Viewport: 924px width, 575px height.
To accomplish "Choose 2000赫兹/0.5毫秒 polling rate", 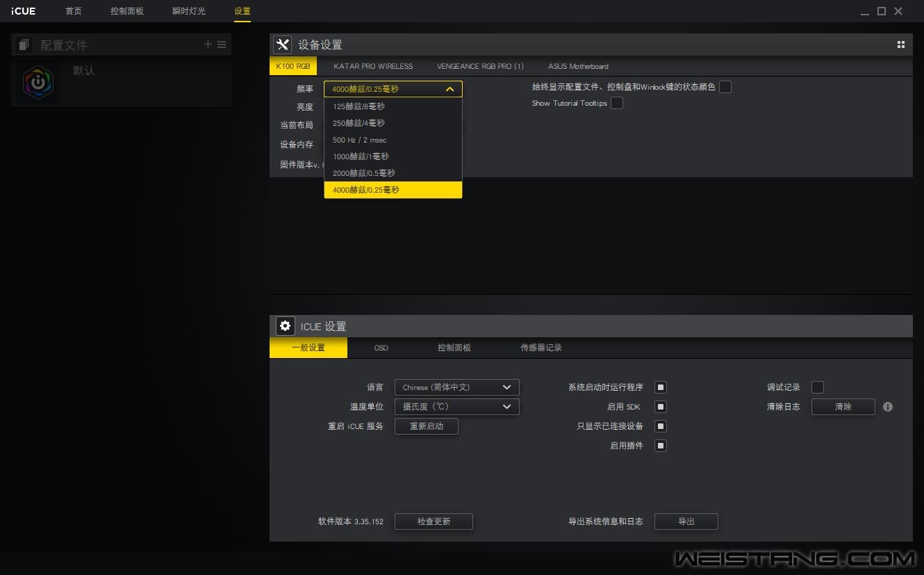I will pyautogui.click(x=393, y=173).
